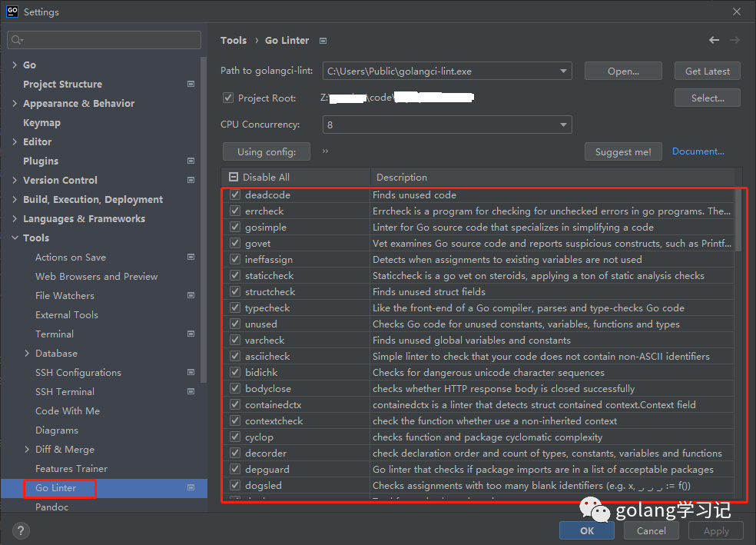Click the settings tree vertical scrollbar
756x545 pixels.
pyautogui.click(x=204, y=219)
